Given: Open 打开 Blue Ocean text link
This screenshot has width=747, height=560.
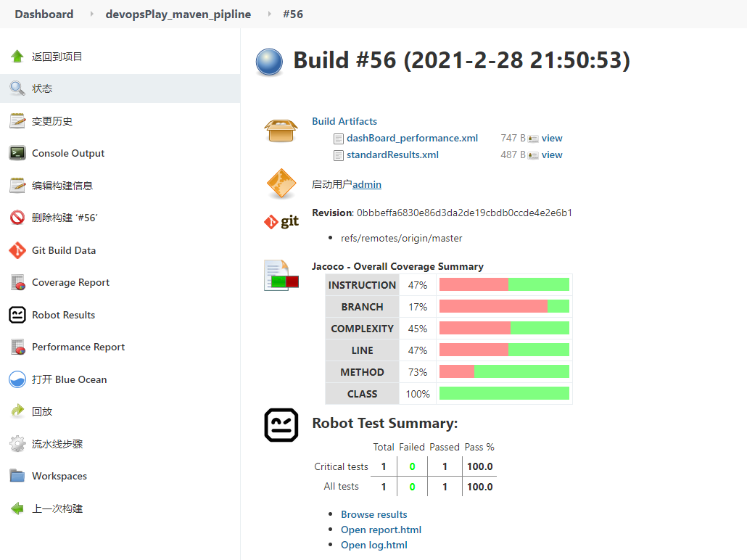Looking at the screenshot, I should pyautogui.click(x=69, y=379).
